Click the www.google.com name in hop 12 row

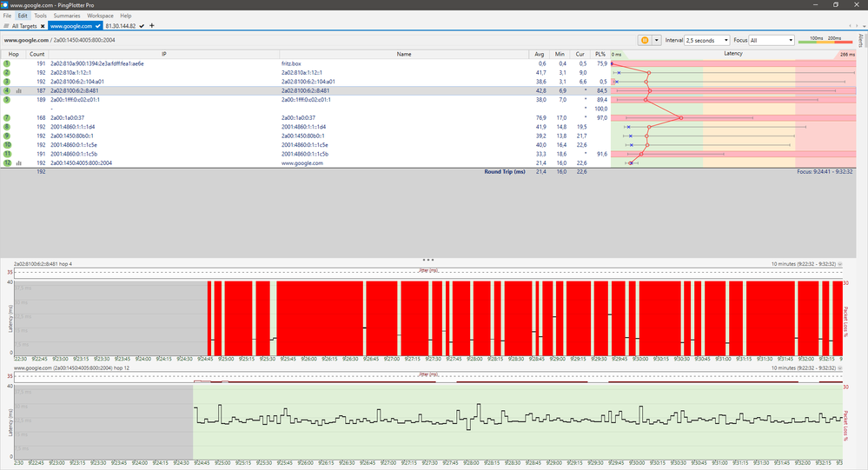302,163
